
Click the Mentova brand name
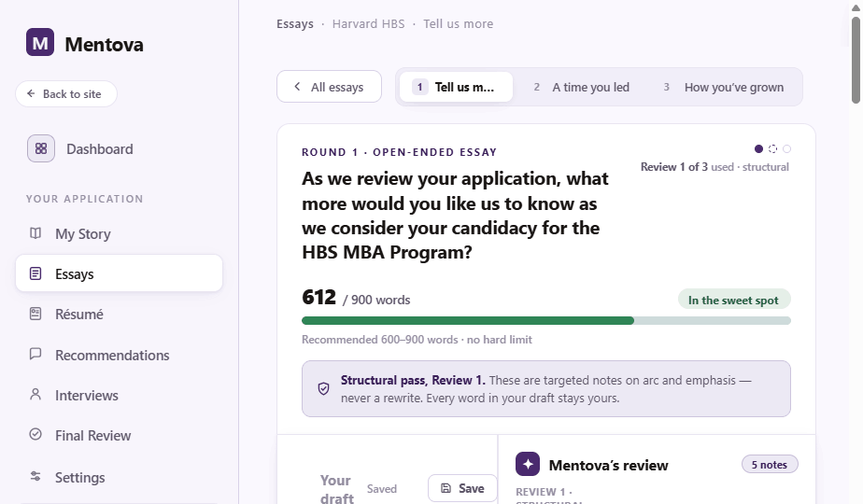tap(104, 44)
